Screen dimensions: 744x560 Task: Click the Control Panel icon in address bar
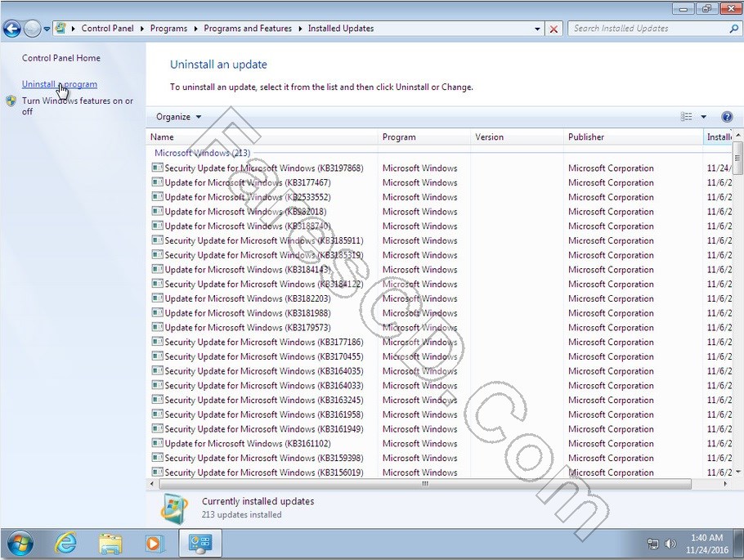coord(61,29)
